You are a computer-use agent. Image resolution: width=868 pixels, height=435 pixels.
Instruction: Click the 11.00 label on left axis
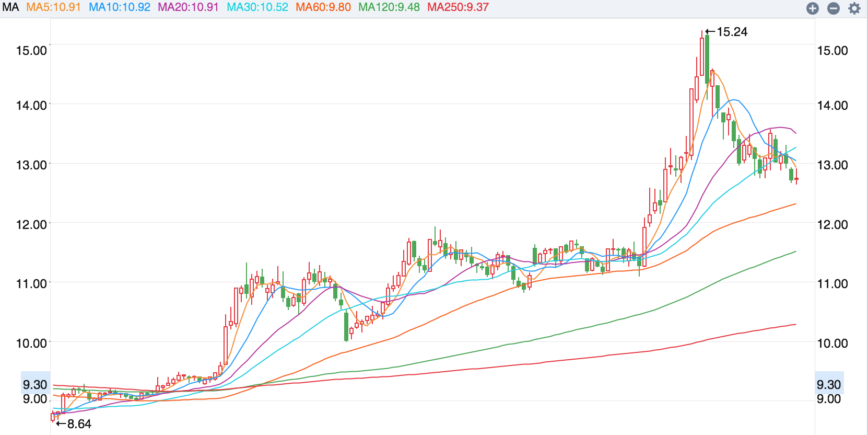click(31, 284)
